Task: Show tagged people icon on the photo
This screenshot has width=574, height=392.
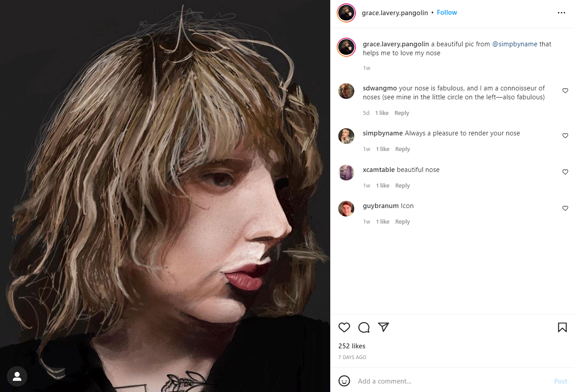Action: point(17,377)
